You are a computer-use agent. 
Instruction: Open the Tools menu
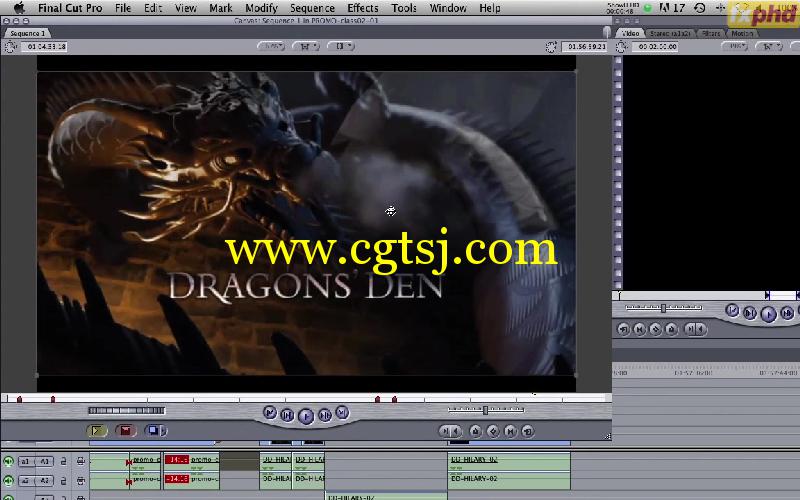pos(404,8)
